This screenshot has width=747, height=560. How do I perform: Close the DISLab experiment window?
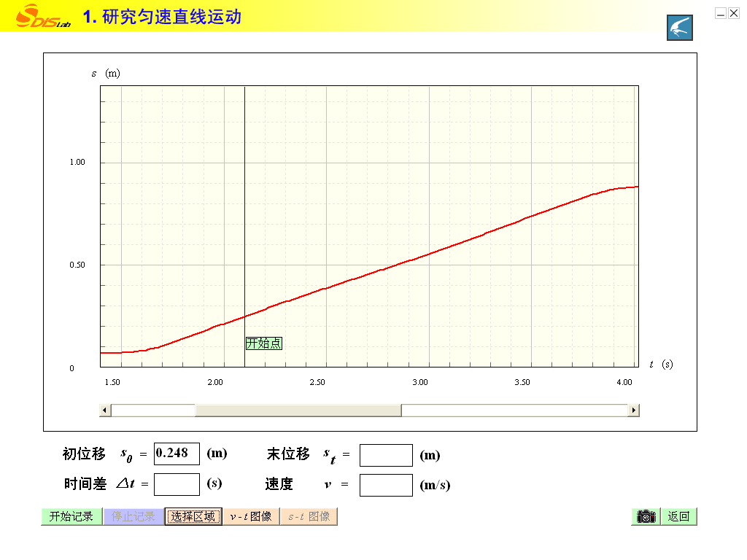[x=734, y=13]
